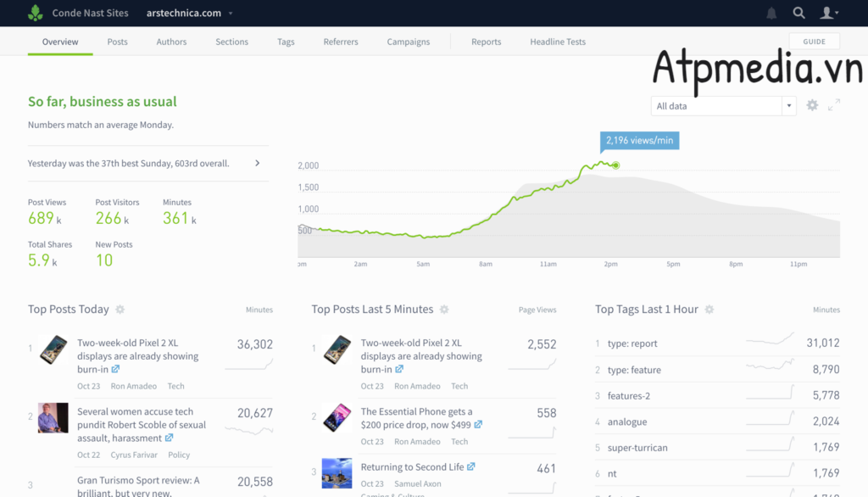This screenshot has width=868, height=497.
Task: Open the Sections tab
Action: click(x=232, y=42)
